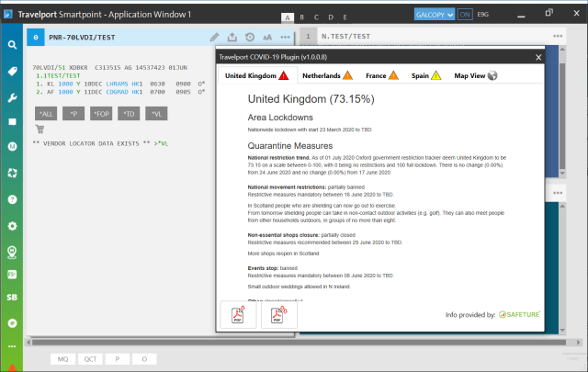
Task: Click the MQ quick command button
Action: [x=63, y=359]
